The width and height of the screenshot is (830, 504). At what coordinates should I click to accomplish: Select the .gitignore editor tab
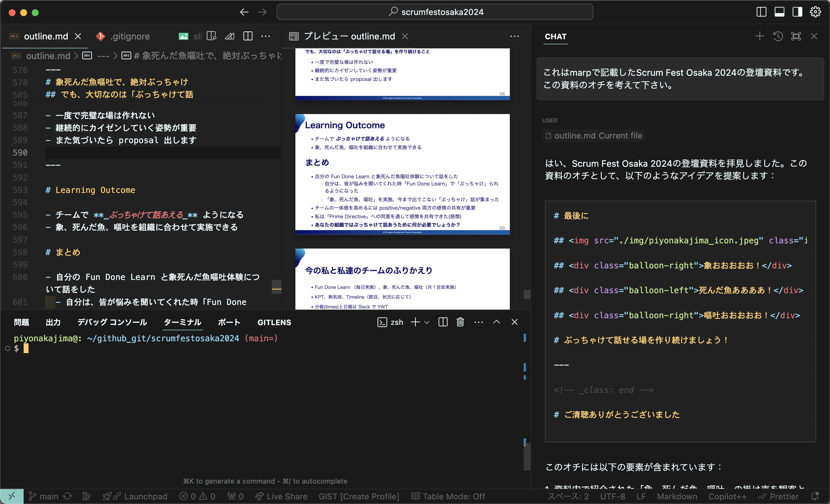(x=130, y=36)
